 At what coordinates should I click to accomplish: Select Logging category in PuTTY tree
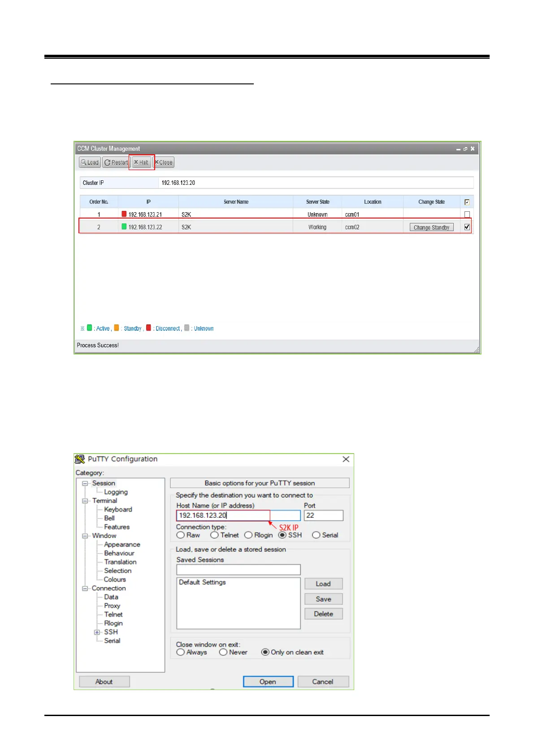pos(116,492)
